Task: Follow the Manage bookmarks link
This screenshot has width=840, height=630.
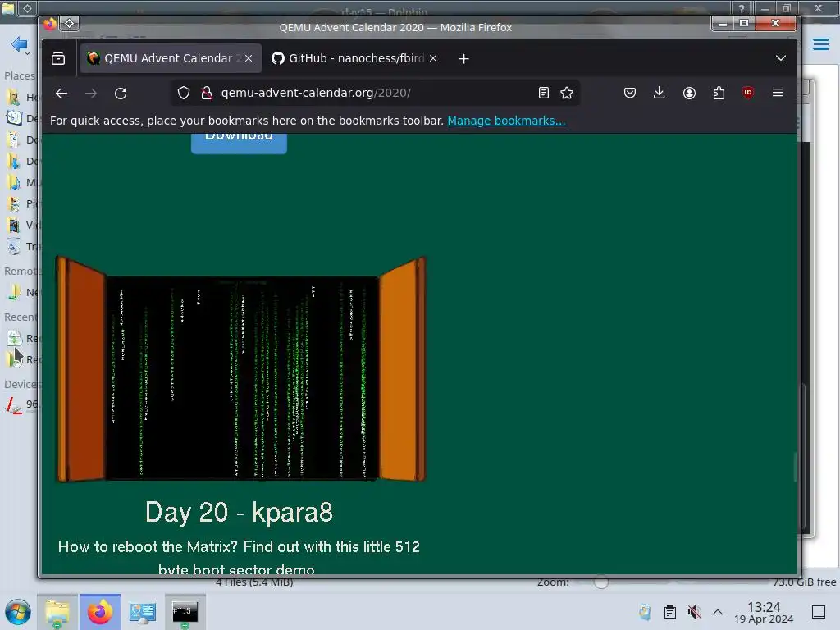Action: (506, 121)
